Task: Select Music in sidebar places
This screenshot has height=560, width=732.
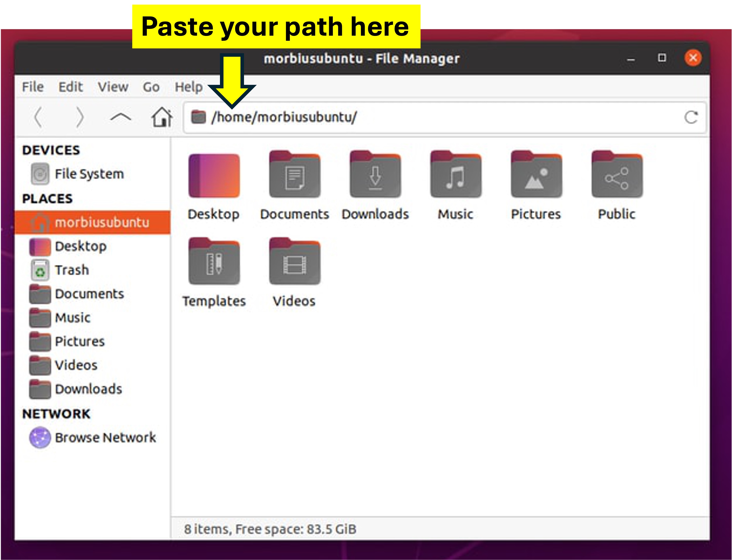Action: [x=93, y=318]
